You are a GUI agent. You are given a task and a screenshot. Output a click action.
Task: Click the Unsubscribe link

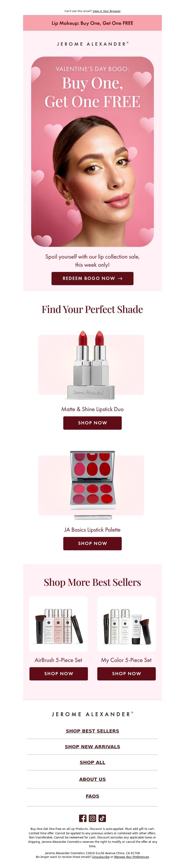(101, 856)
